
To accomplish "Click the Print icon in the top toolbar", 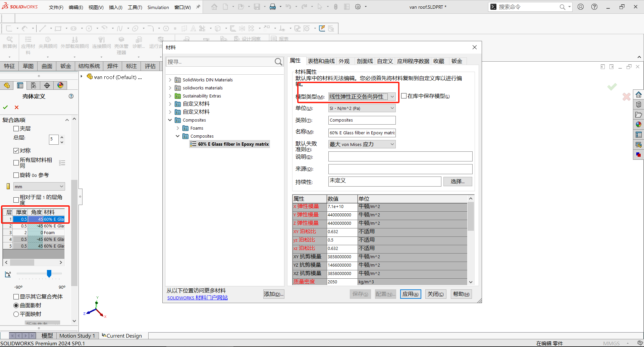I will (273, 7).
